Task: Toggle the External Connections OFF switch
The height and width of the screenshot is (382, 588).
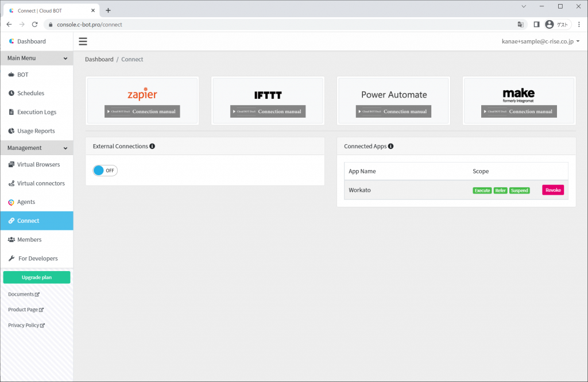Action: pos(105,171)
